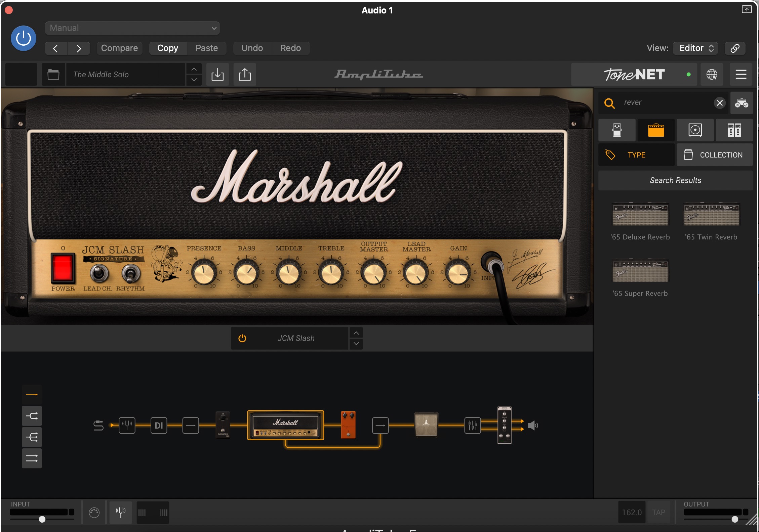Select the '65 Twin Reverb amp thumbnail
This screenshot has width=759, height=532.
pyautogui.click(x=712, y=214)
